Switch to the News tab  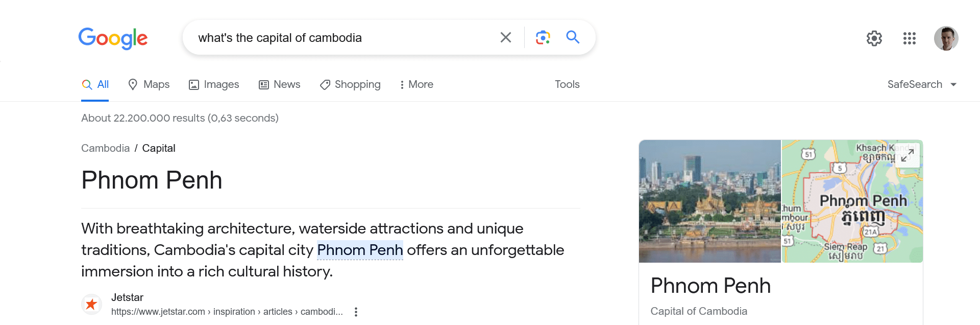[x=280, y=84]
